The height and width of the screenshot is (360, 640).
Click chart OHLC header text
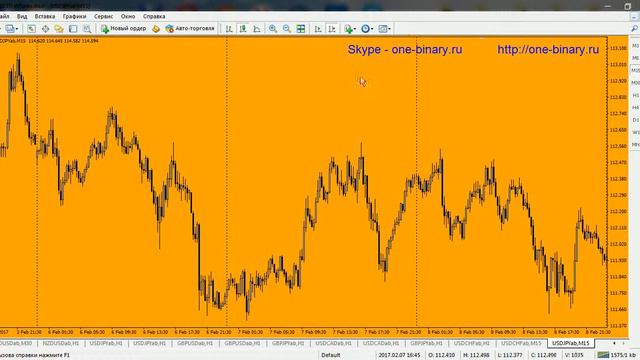click(49, 41)
